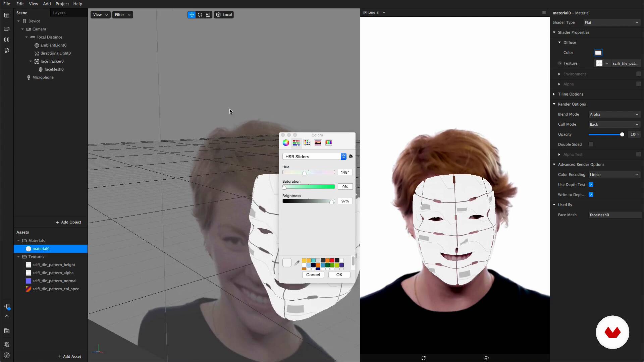644x362 pixels.
Task: Click the bug report icon
Action: point(7,345)
